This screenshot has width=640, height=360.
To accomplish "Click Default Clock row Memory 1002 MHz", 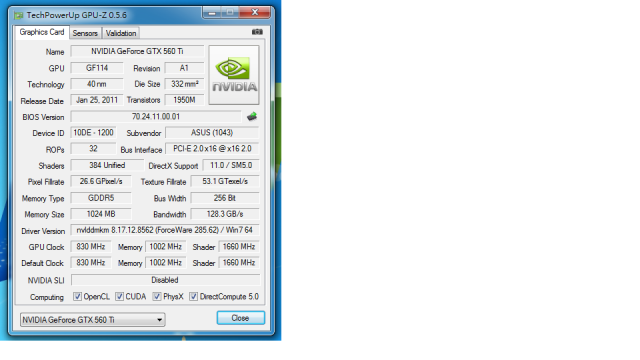I will (165, 262).
